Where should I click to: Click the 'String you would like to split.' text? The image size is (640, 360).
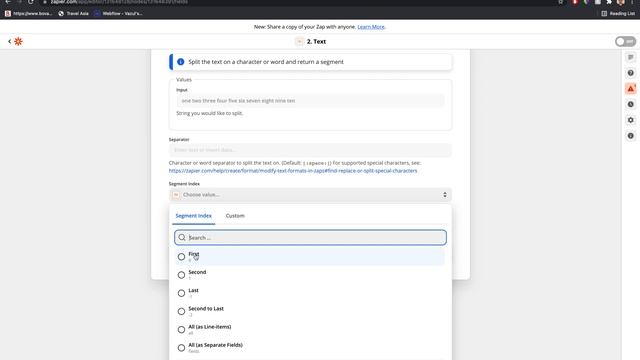point(210,113)
